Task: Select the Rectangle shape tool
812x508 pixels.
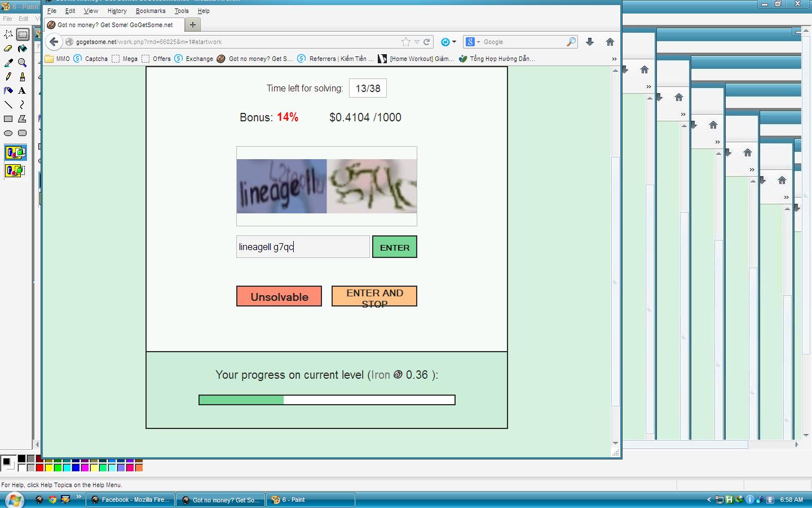Action: [x=8, y=119]
